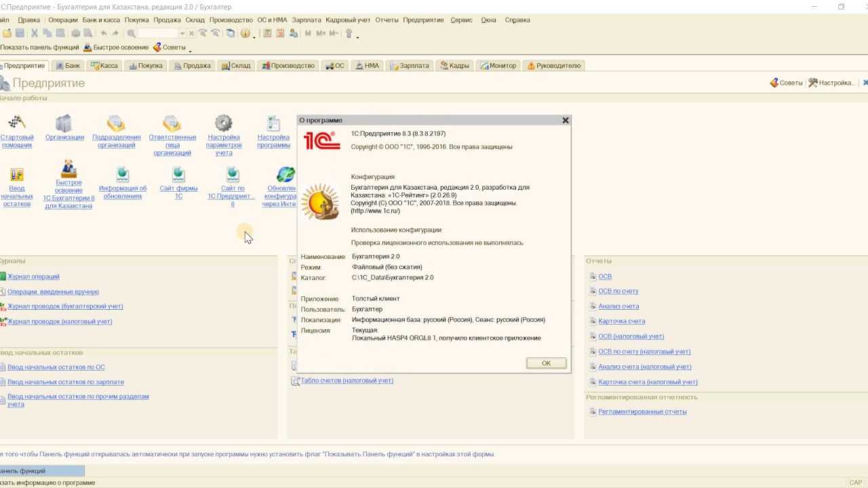Open Ввод начальных остатков по зарплате link
This screenshot has height=488, width=868.
click(66, 382)
